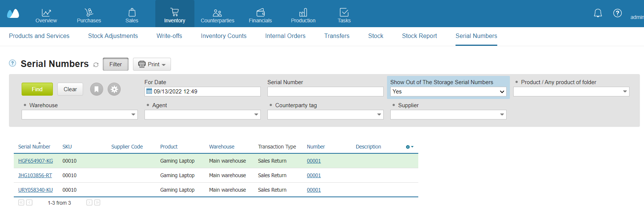Open serial number JHG103856-RT
644x214 pixels.
coord(35,175)
